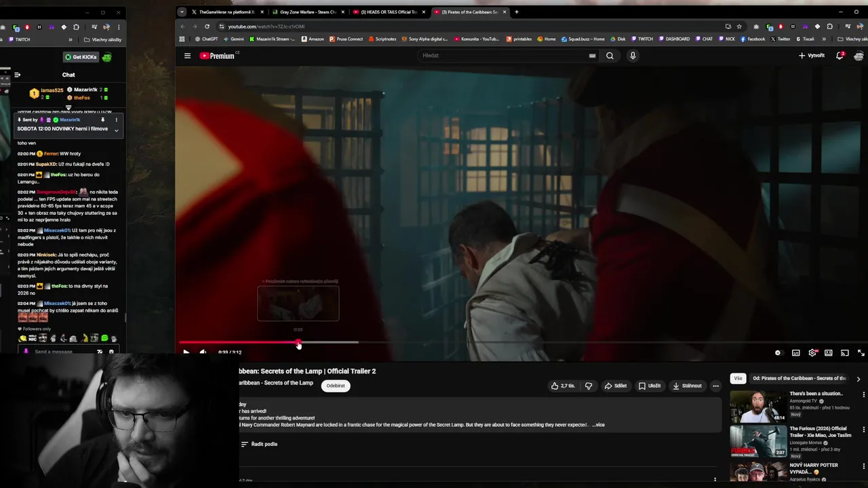Image resolution: width=868 pixels, height=488 pixels.
Task: Click the YouTube search magnifier button
Action: [610, 56]
